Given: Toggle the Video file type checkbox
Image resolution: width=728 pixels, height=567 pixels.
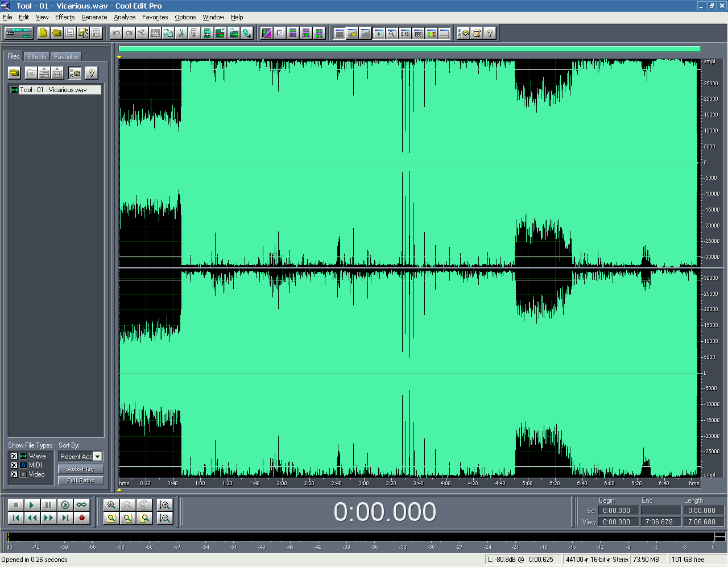Looking at the screenshot, I should [14, 474].
